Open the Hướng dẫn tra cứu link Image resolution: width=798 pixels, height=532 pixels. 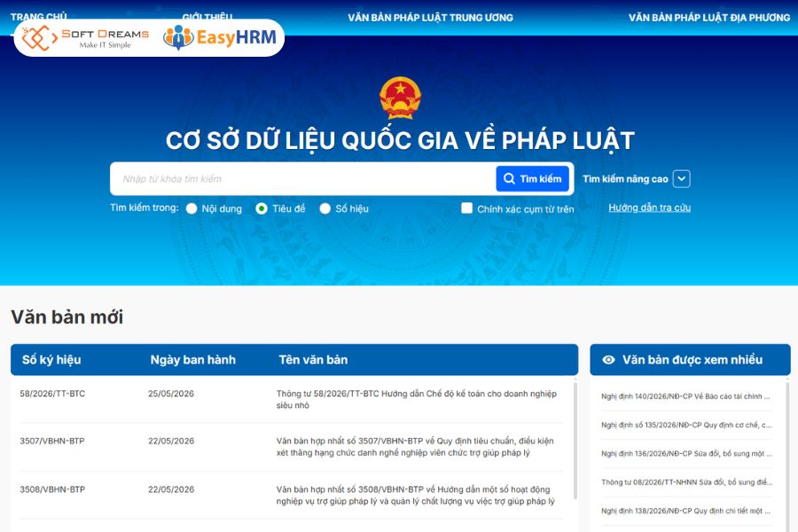pos(649,207)
